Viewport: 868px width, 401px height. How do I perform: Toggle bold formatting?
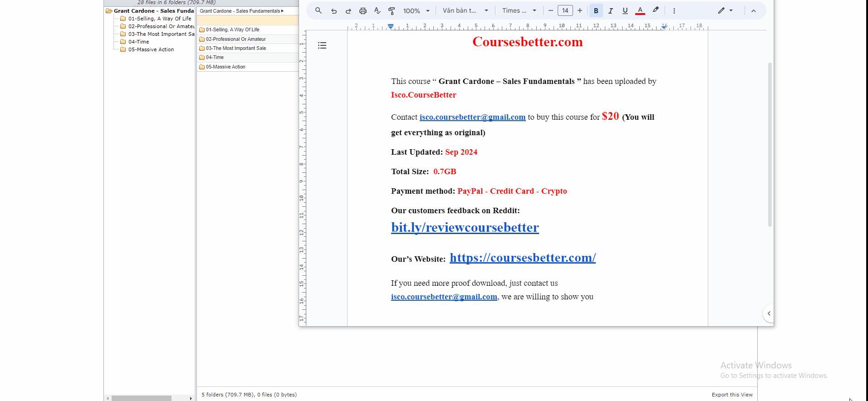(596, 11)
